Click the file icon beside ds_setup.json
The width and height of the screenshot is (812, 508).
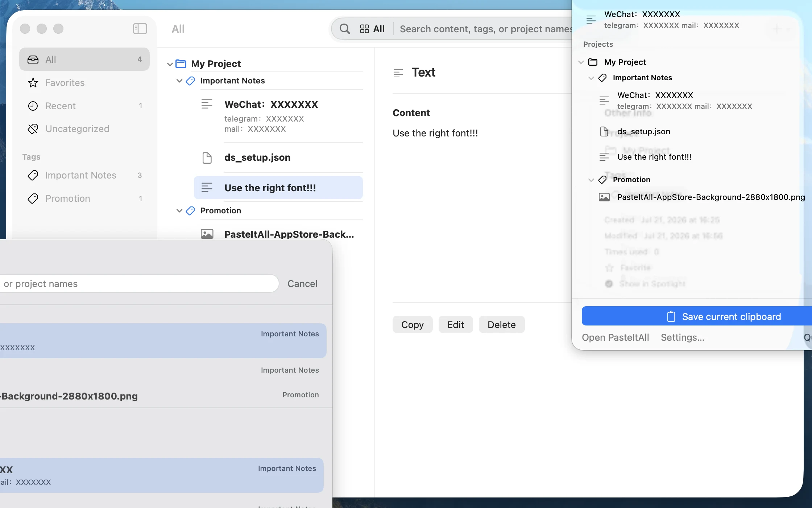coord(207,158)
